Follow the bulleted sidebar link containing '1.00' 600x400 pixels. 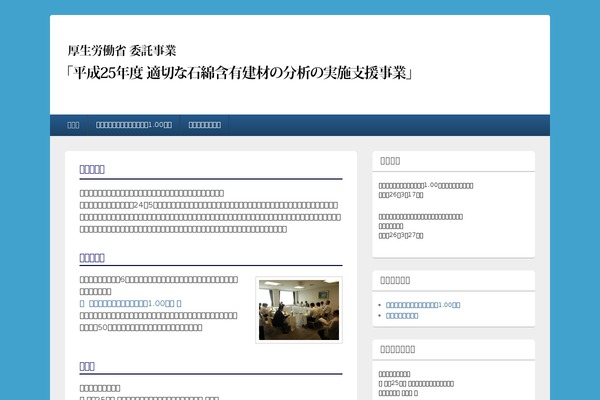423,305
